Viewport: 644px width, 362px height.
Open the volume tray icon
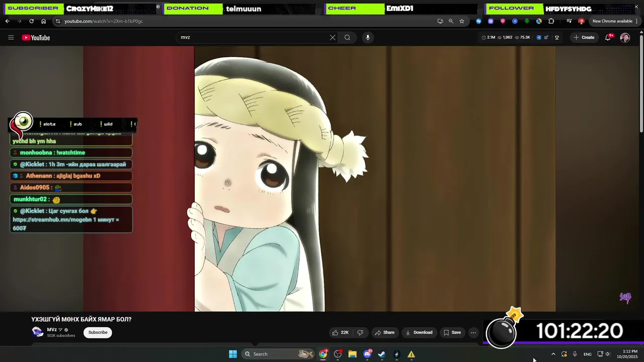(x=608, y=354)
